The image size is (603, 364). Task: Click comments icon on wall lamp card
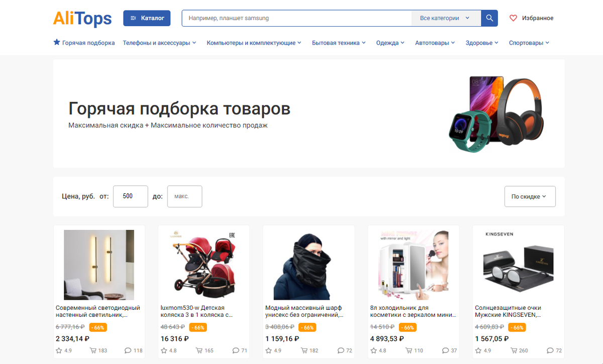(128, 350)
